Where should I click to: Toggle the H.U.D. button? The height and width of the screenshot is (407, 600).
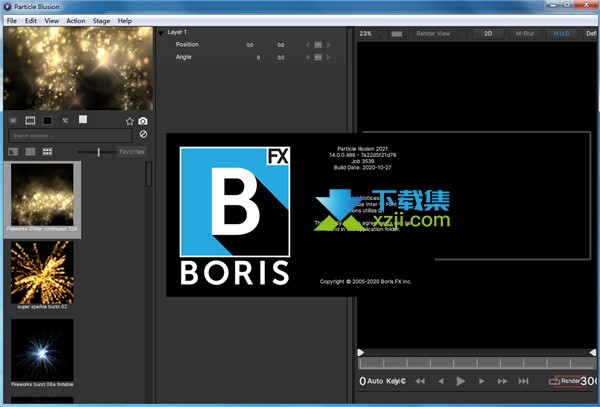click(561, 34)
